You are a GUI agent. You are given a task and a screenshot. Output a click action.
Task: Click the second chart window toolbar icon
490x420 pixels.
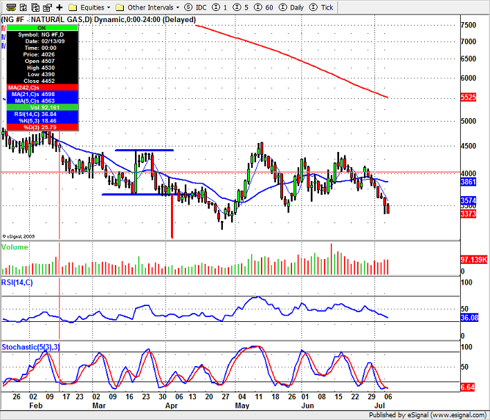(23, 7)
